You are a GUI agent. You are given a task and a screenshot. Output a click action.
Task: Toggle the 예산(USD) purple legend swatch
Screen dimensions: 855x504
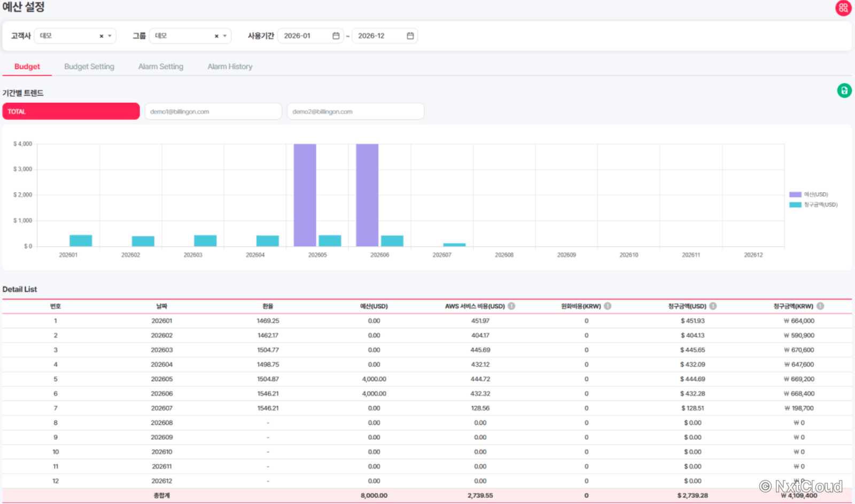point(795,194)
